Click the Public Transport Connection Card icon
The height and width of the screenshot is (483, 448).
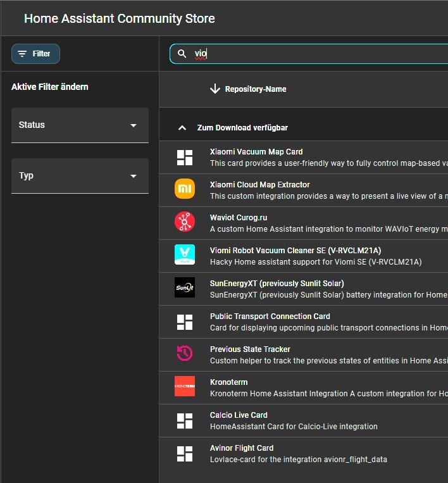(x=185, y=322)
